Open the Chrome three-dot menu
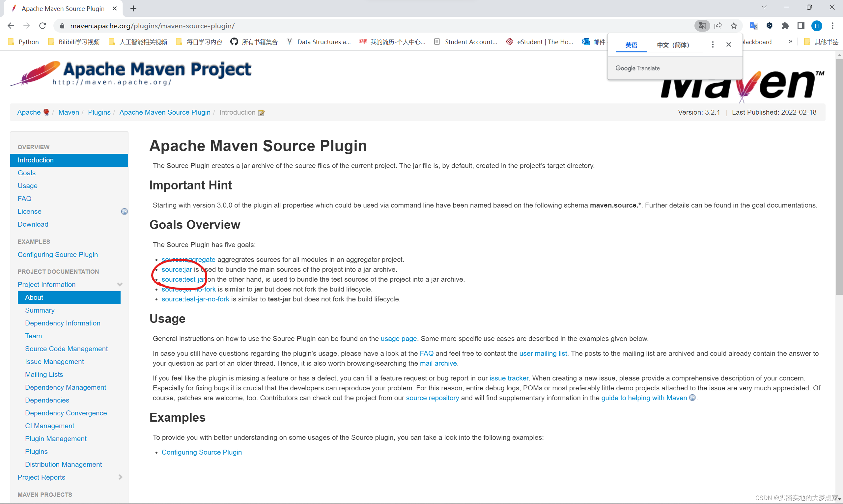843x504 pixels. [832, 26]
